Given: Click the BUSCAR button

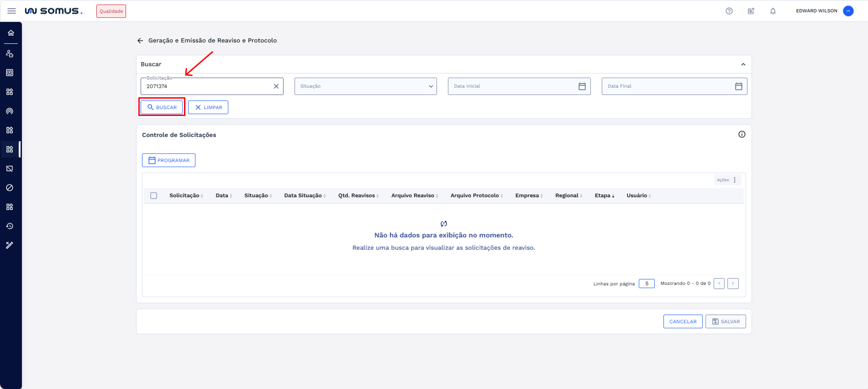Looking at the screenshot, I should pos(162,108).
